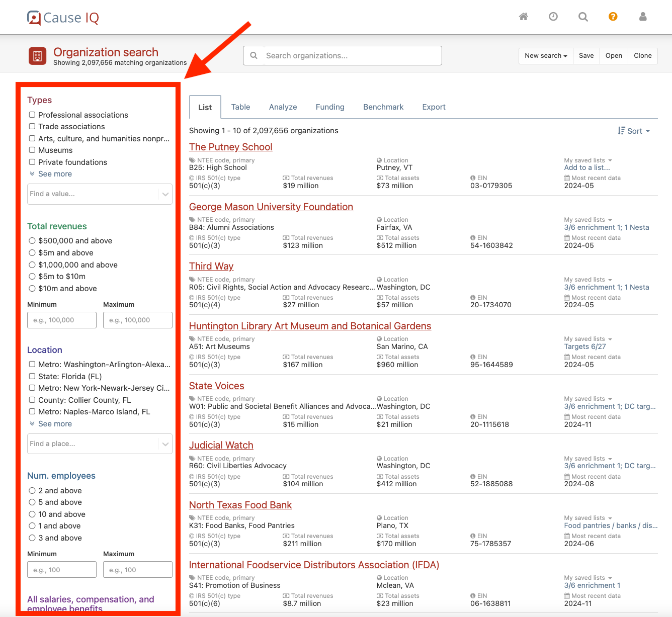Screen dimensions: 672x617
Task: Click the Save button
Action: pyautogui.click(x=586, y=56)
